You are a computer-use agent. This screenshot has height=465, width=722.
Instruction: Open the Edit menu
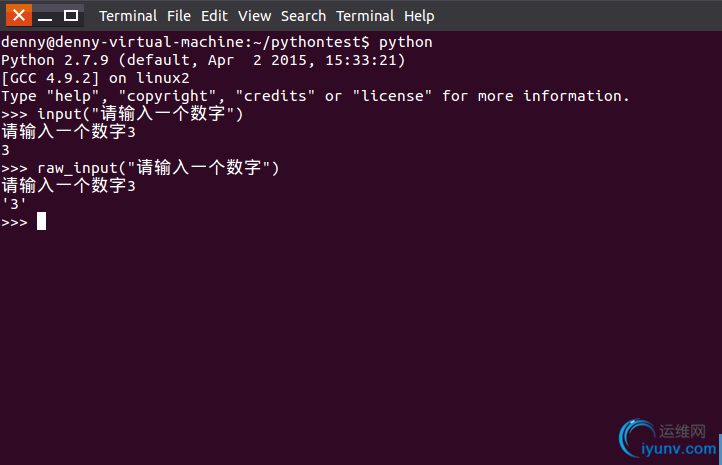click(214, 16)
